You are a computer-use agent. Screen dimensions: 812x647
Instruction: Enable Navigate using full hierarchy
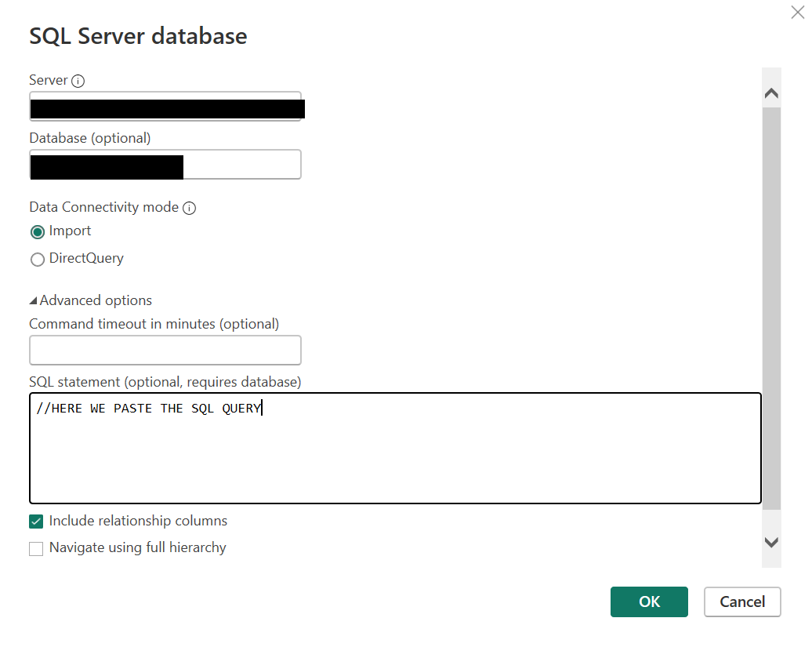click(x=36, y=548)
